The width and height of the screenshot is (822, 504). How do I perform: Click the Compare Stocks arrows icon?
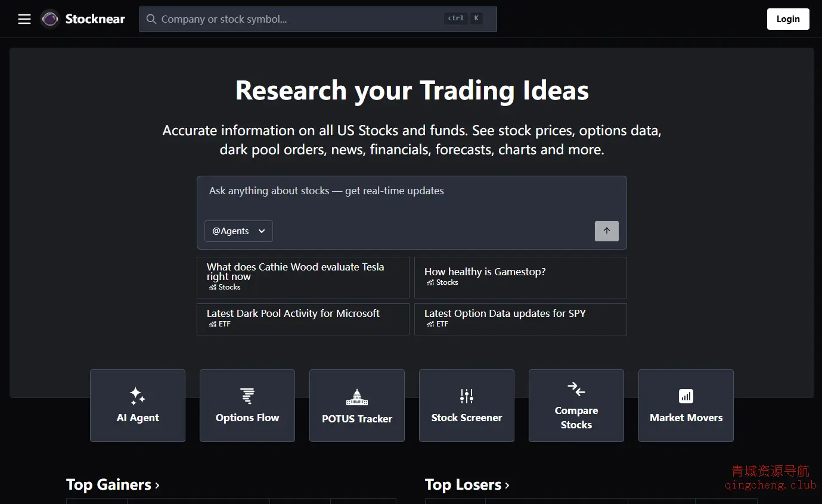576,389
